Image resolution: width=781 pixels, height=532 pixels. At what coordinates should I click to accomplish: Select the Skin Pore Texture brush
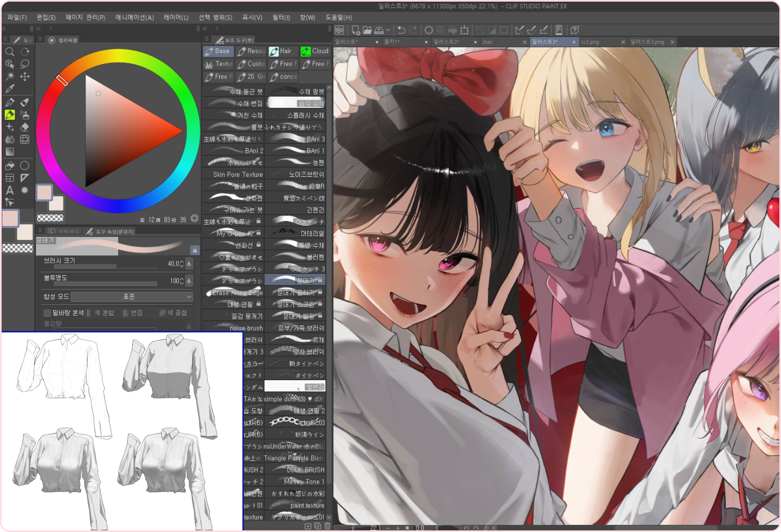pos(233,175)
